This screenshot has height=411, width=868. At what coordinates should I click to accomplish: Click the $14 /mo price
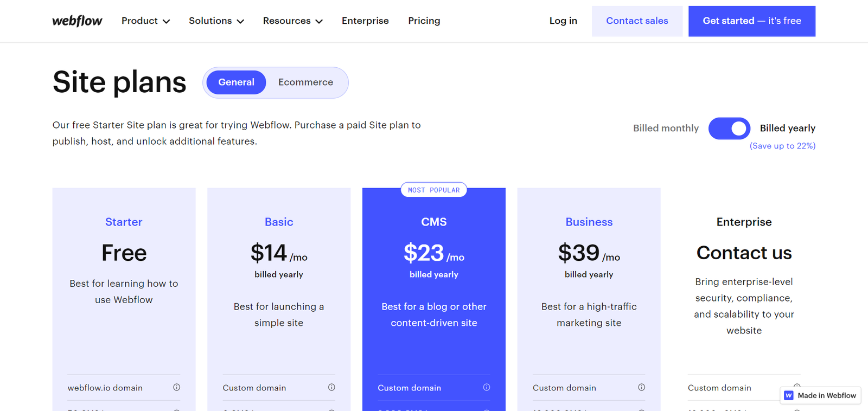click(x=279, y=253)
